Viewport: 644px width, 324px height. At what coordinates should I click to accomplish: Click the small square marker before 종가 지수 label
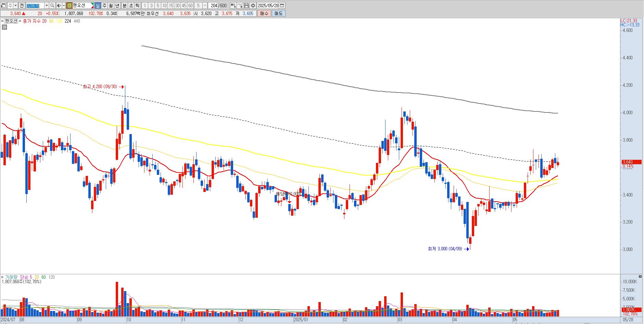[x=21, y=21]
